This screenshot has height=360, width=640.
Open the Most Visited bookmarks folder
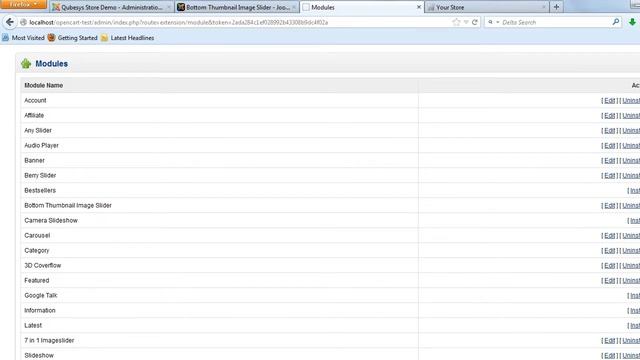coord(23,38)
